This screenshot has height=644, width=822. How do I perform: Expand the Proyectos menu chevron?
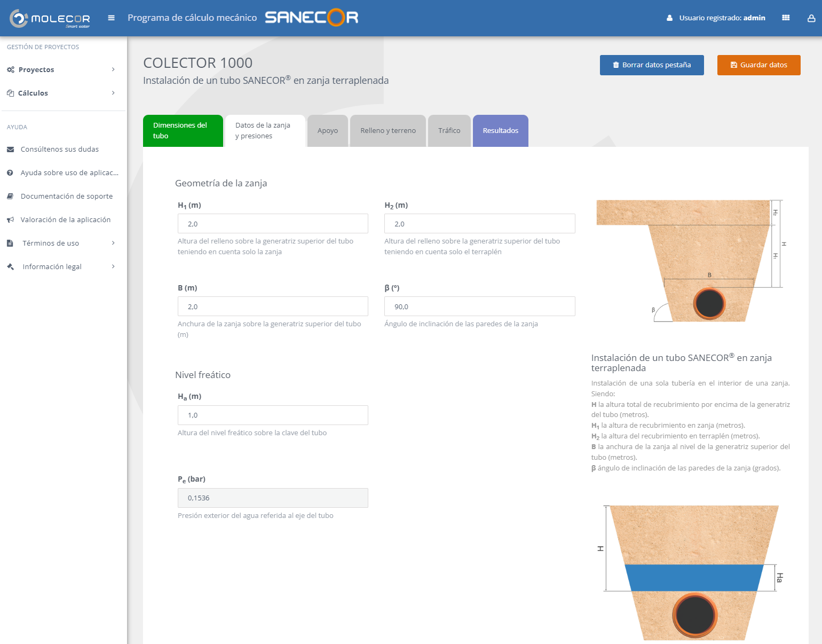tap(113, 69)
